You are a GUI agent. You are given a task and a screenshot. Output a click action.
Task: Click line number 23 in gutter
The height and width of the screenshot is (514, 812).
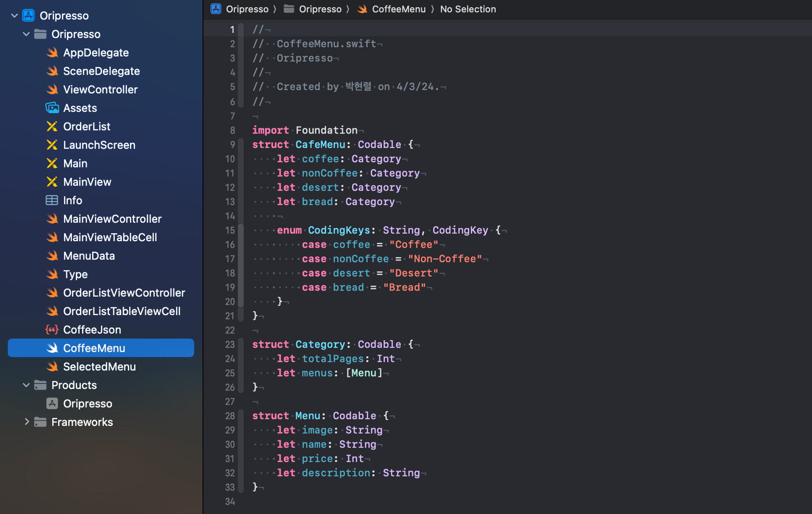[x=230, y=345]
